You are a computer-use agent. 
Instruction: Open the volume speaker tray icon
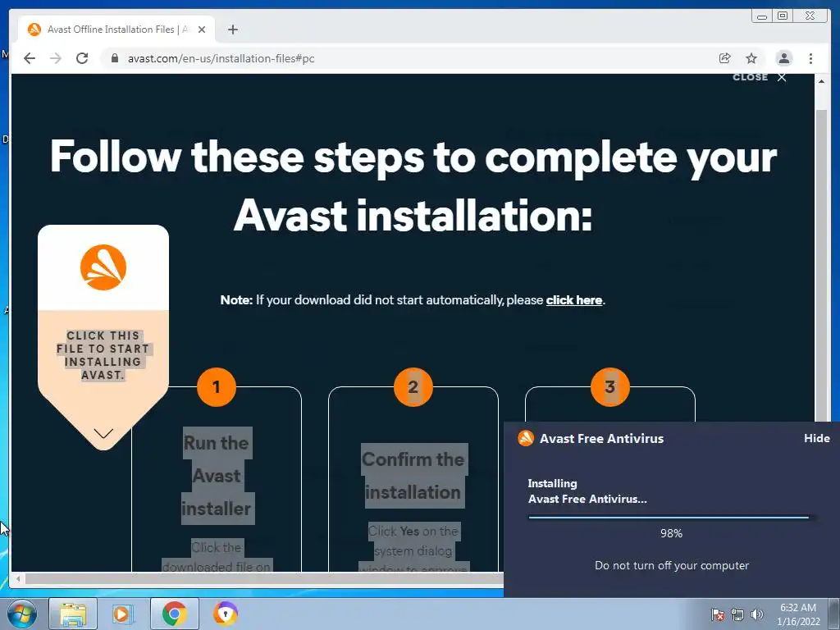pyautogui.click(x=757, y=614)
